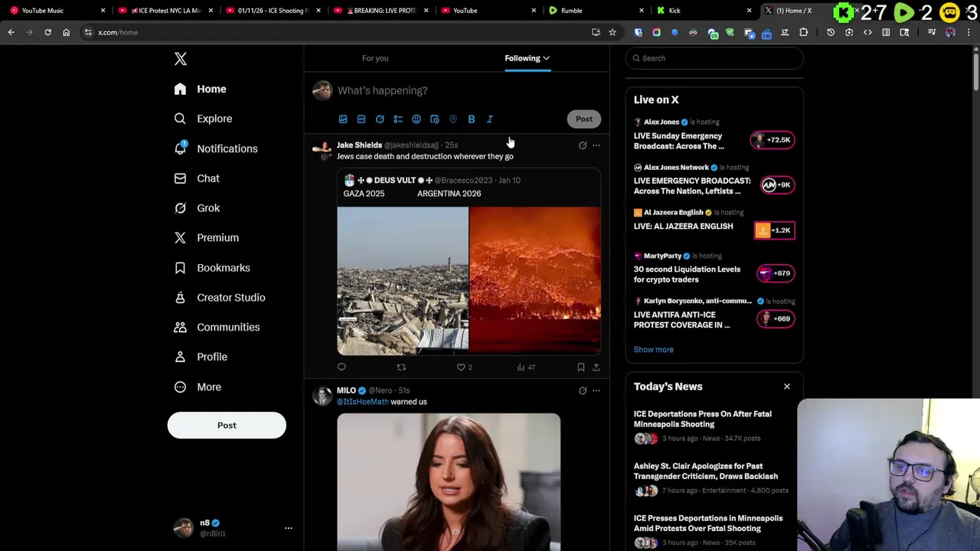980x551 pixels.
Task: Open Chat in the sidebar
Action: pyautogui.click(x=198, y=178)
